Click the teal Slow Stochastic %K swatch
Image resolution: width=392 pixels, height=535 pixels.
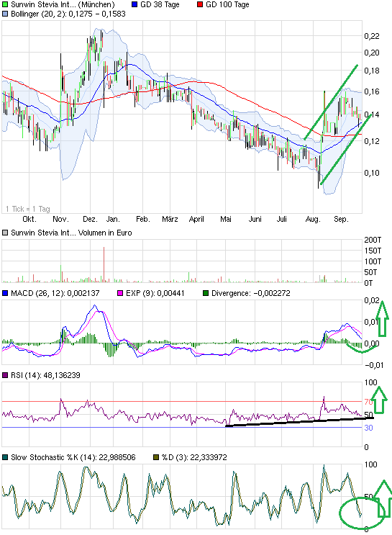pos(5,457)
